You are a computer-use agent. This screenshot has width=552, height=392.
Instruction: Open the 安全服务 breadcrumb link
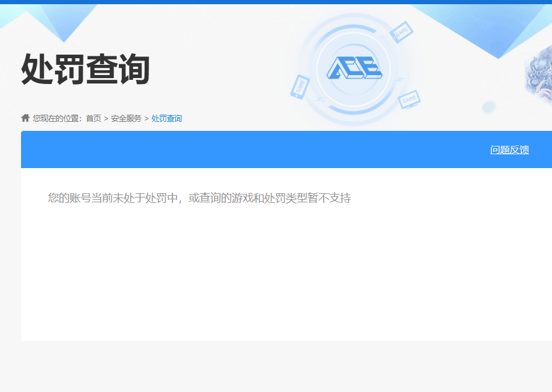coord(126,118)
